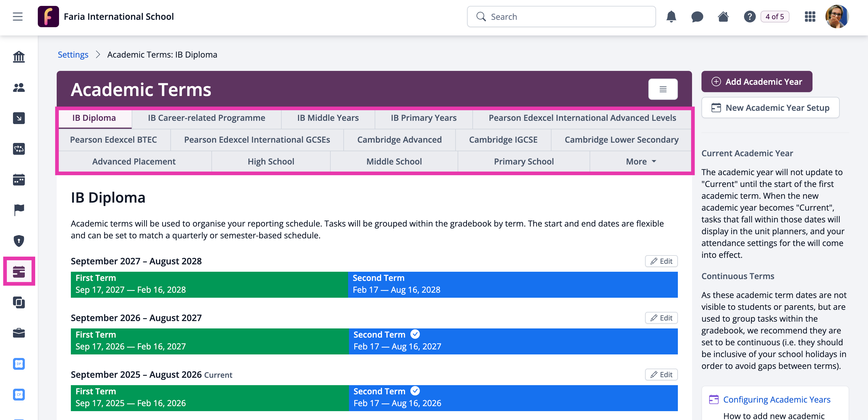Click First Term Sep 17, 2026 bar

click(210, 341)
